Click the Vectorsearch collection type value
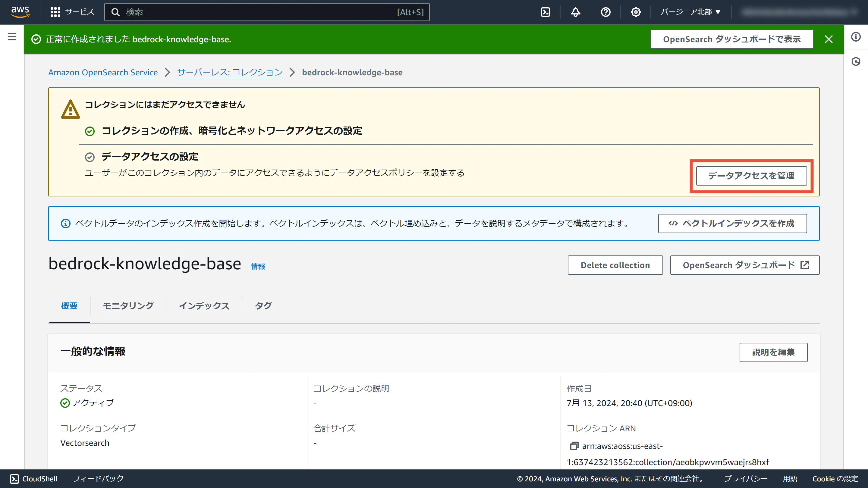868x488 pixels. point(85,443)
